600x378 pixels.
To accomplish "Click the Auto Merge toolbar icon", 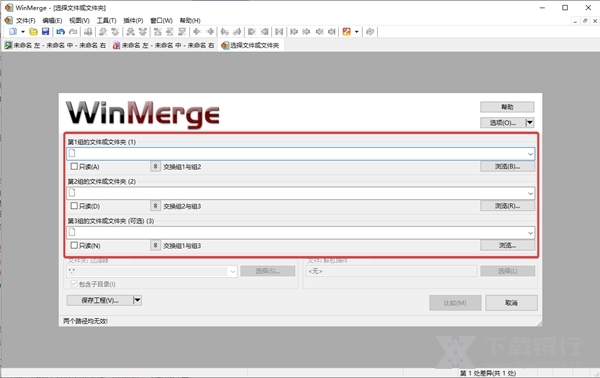I will tap(279, 32).
